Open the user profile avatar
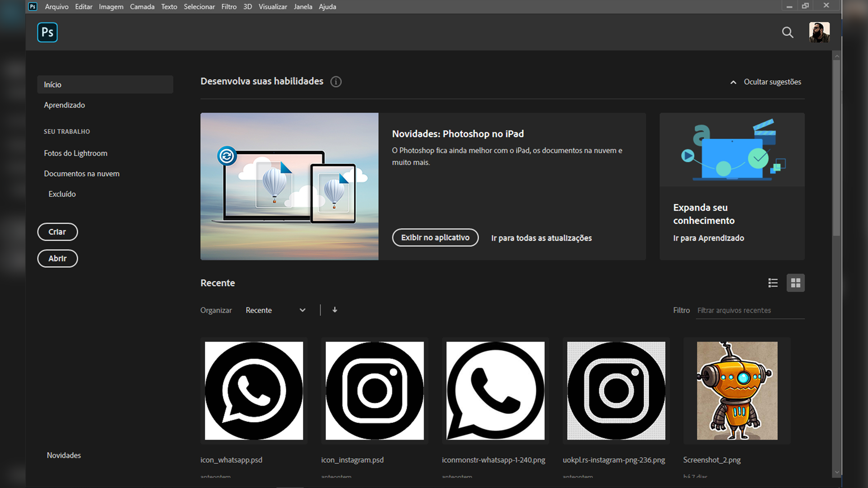Image resolution: width=868 pixels, height=488 pixels. pos(819,32)
